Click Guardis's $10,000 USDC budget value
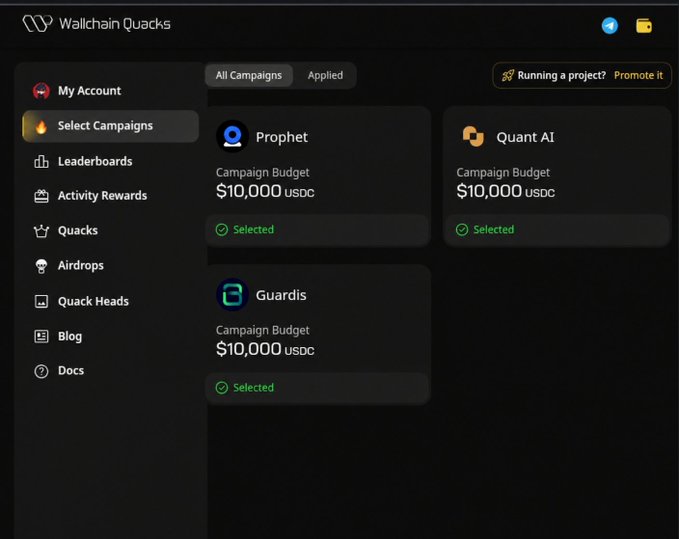 click(265, 349)
